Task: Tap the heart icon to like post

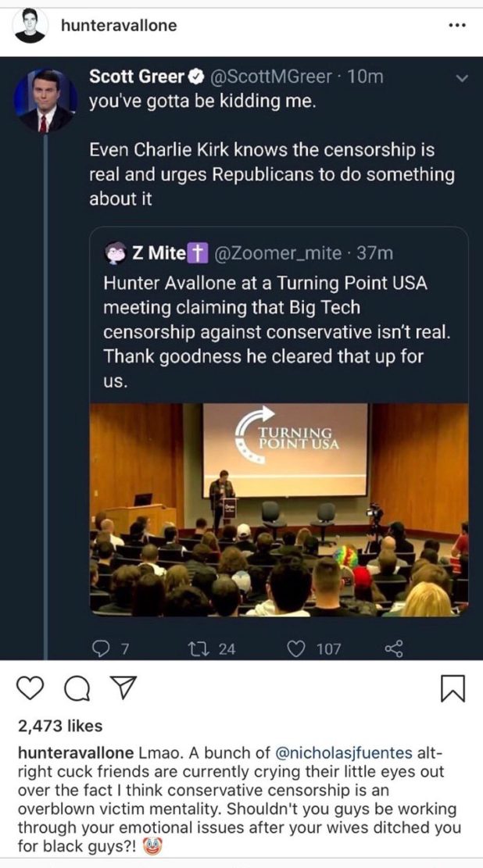Action: [30, 689]
